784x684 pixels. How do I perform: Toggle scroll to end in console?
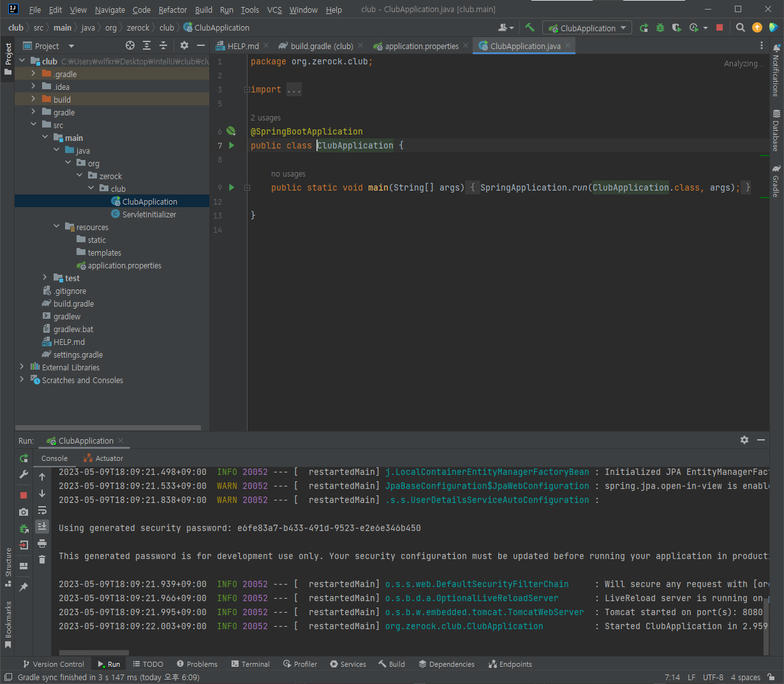[x=42, y=527]
